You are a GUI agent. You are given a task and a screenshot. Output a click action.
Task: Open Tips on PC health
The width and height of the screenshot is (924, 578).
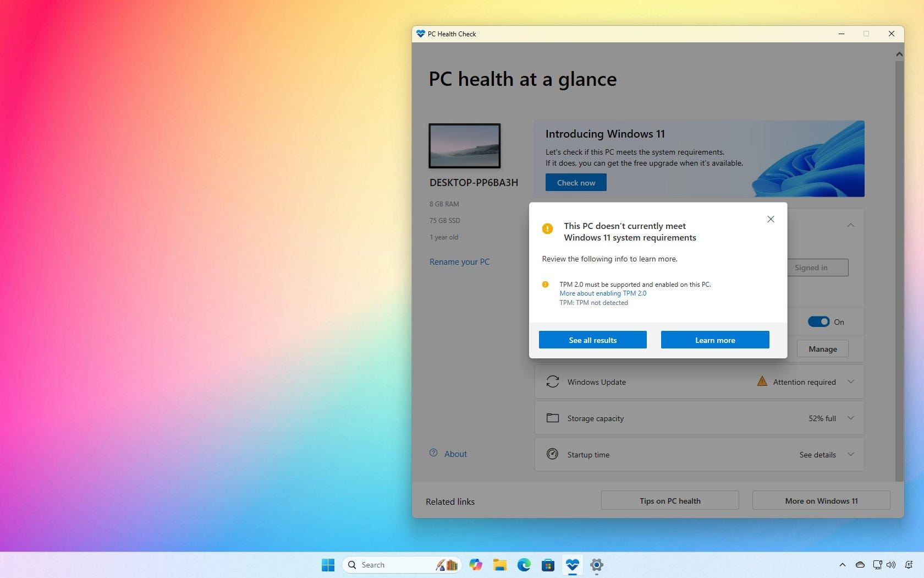(670, 501)
